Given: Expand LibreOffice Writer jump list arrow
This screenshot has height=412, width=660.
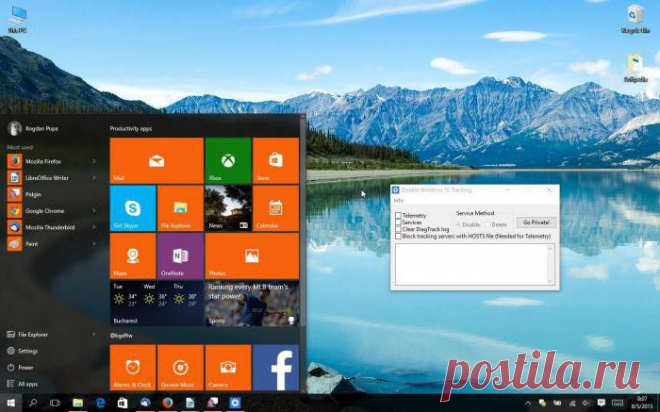Looking at the screenshot, I should point(94,178).
